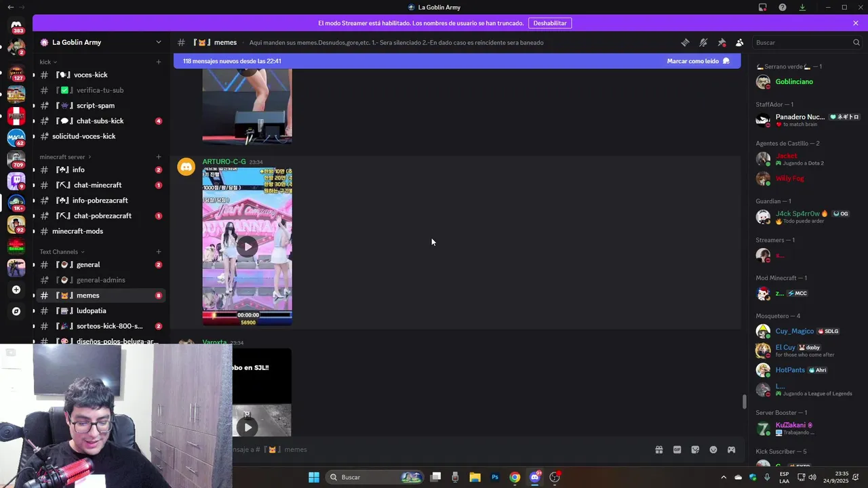This screenshot has width=868, height=488.
Task: Open Discord help question mark icon
Action: (x=783, y=7)
